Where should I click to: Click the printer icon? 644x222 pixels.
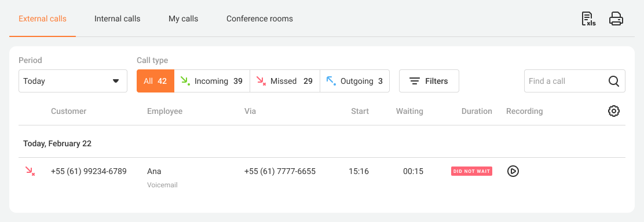[x=616, y=19]
